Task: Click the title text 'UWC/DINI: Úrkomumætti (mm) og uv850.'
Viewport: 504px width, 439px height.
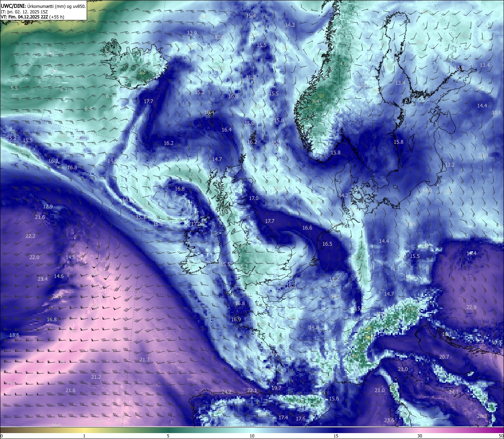Action: pos(43,6)
